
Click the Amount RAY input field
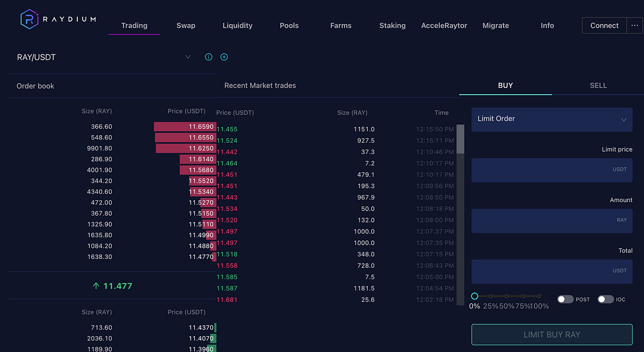[x=551, y=221]
